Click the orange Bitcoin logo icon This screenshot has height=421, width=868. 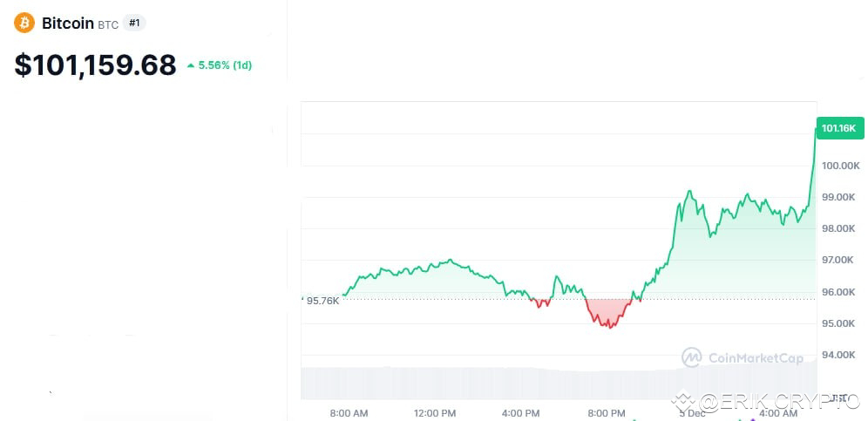pos(24,24)
